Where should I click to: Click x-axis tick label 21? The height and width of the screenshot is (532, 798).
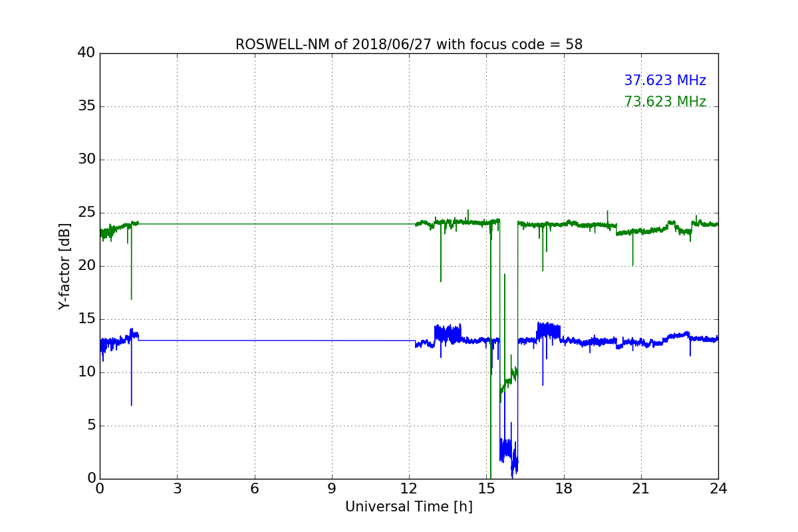(x=641, y=488)
